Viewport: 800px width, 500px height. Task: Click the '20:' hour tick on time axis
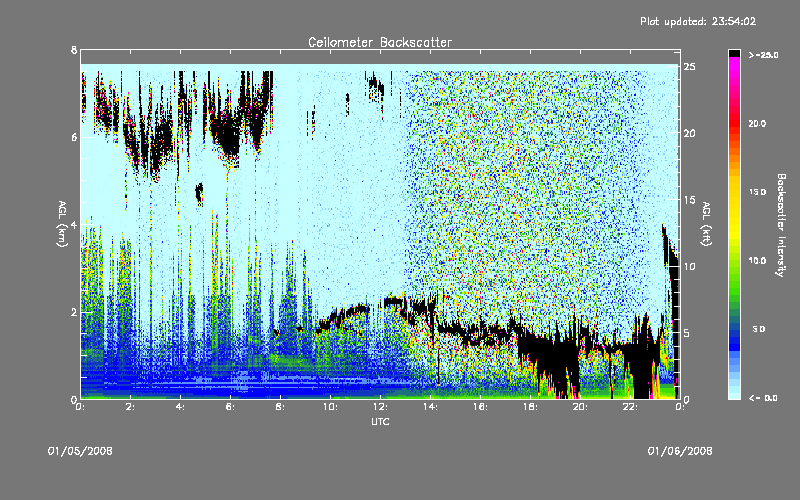(x=581, y=407)
